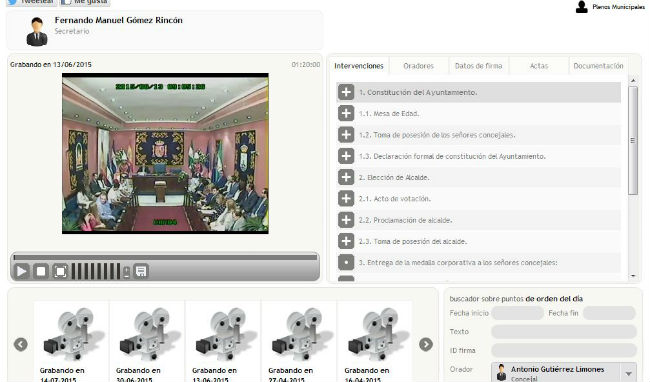Click the Fecha fin date field
Image resolution: width=650 pixels, height=382 pixels.
(x=609, y=313)
